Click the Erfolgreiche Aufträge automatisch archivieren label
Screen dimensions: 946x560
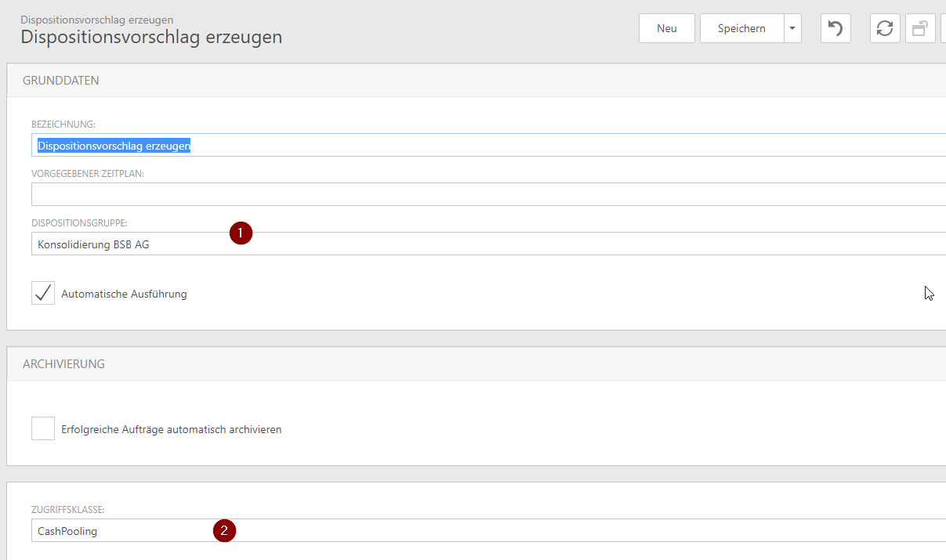(x=171, y=429)
